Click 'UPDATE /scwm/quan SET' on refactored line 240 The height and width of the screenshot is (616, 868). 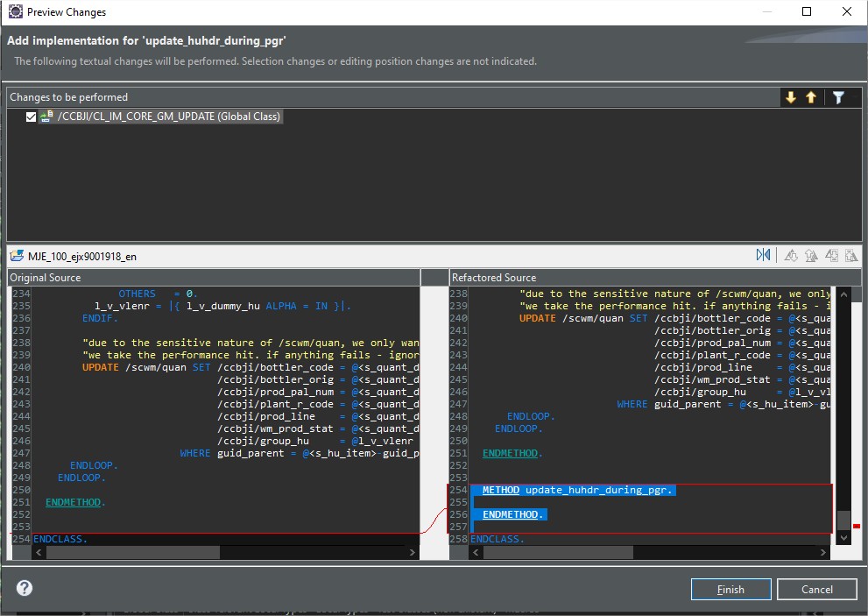click(x=583, y=318)
